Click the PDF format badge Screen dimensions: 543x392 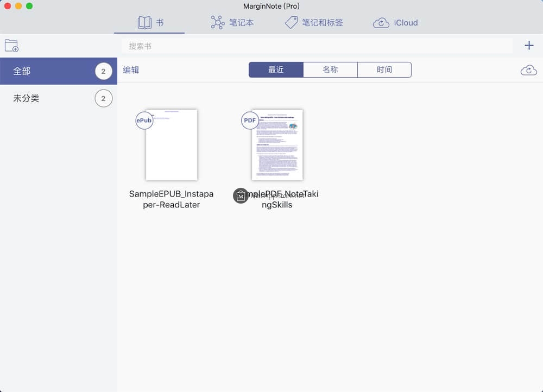[250, 121]
